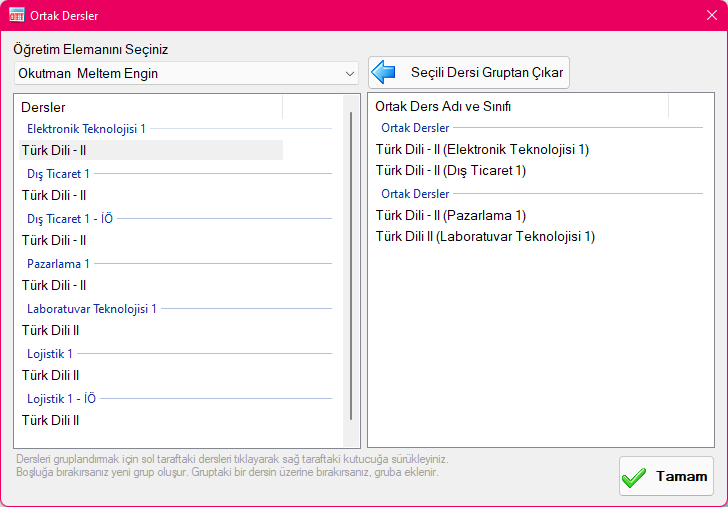Select Türk Dili - II (Elektronik Teknolojisi 1) in group
This screenshot has width=728, height=507.
pyautogui.click(x=482, y=150)
